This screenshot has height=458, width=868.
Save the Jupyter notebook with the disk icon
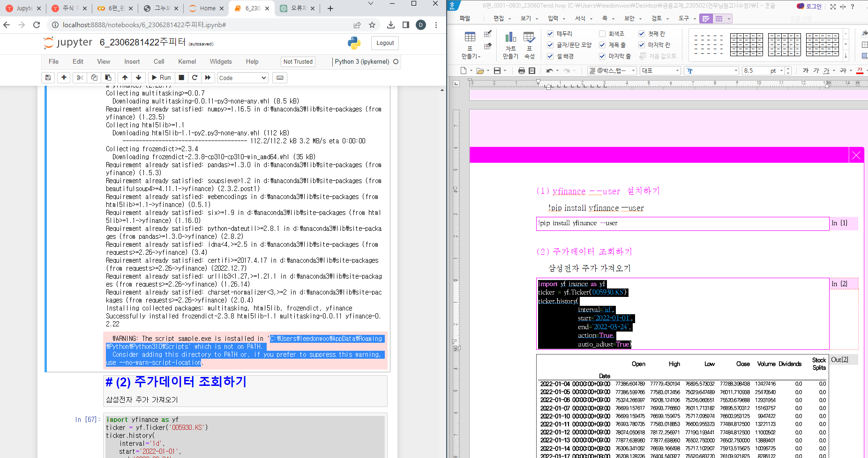click(48, 78)
